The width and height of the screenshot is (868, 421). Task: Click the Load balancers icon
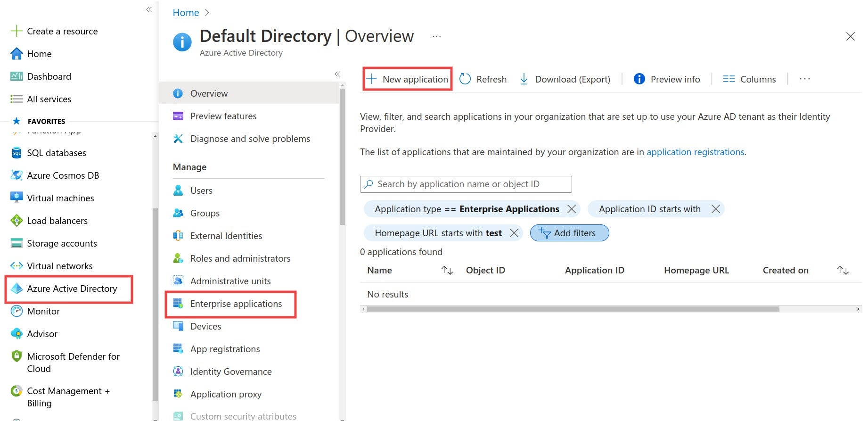(16, 221)
